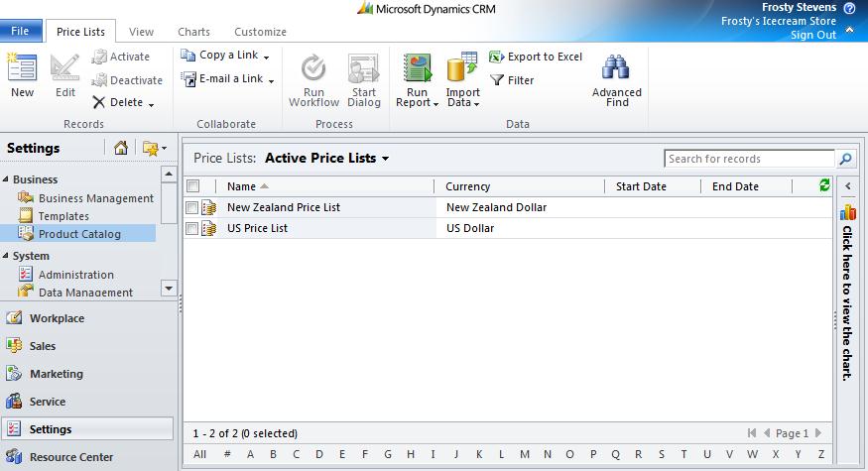Click Run Workflow
This screenshot has height=471, width=868.
click(313, 80)
